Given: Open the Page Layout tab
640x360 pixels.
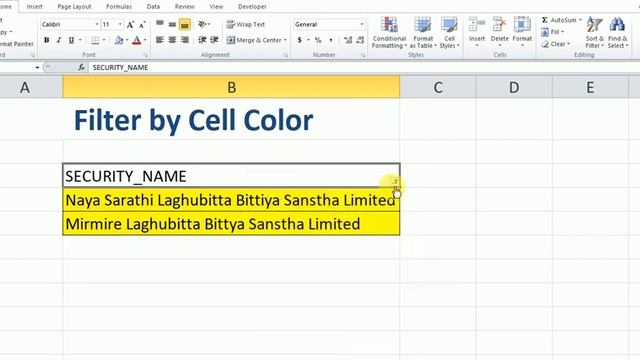Looking at the screenshot, I should coord(74,7).
